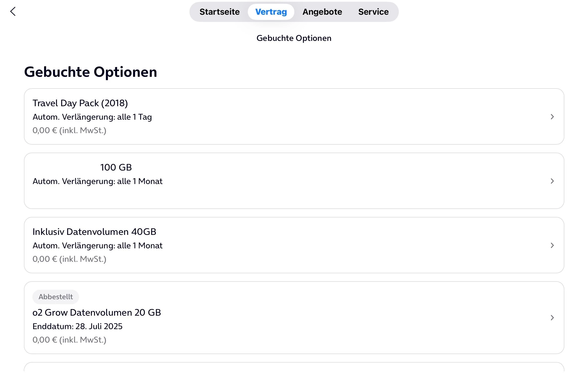Switch to the Startseite tab

219,12
